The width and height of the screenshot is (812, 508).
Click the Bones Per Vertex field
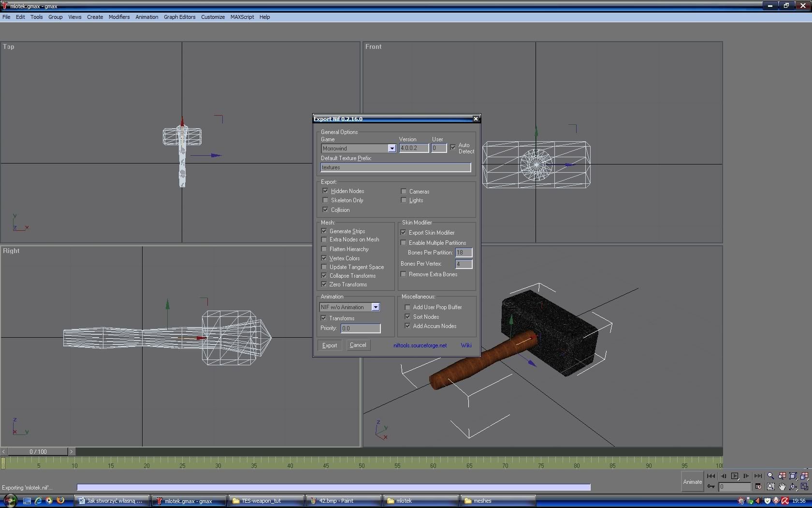coord(464,264)
